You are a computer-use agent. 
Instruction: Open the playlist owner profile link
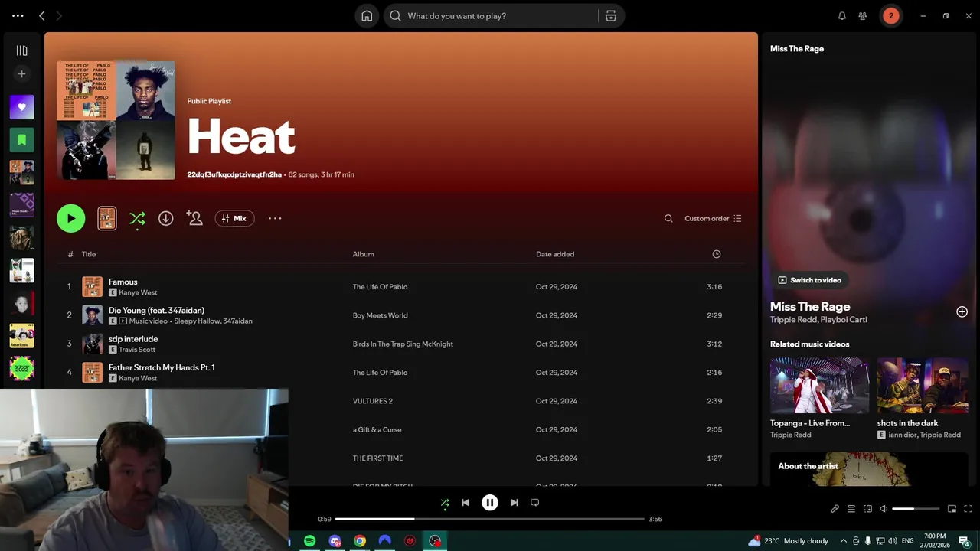(234, 174)
